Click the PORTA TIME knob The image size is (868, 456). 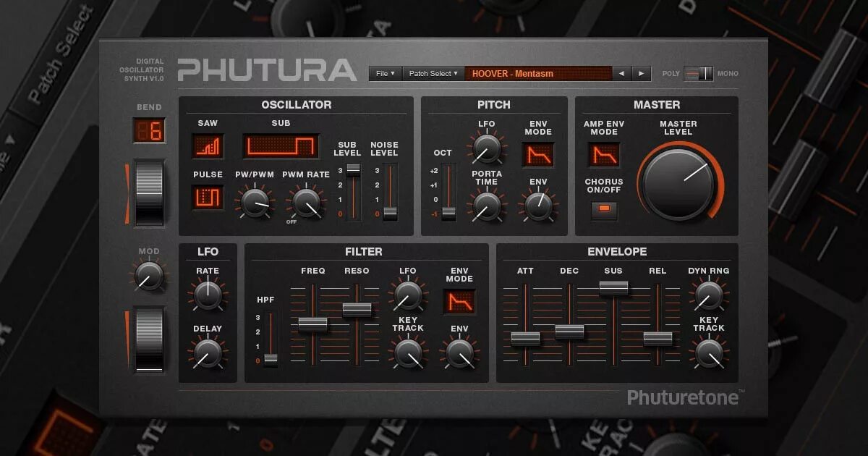486,206
